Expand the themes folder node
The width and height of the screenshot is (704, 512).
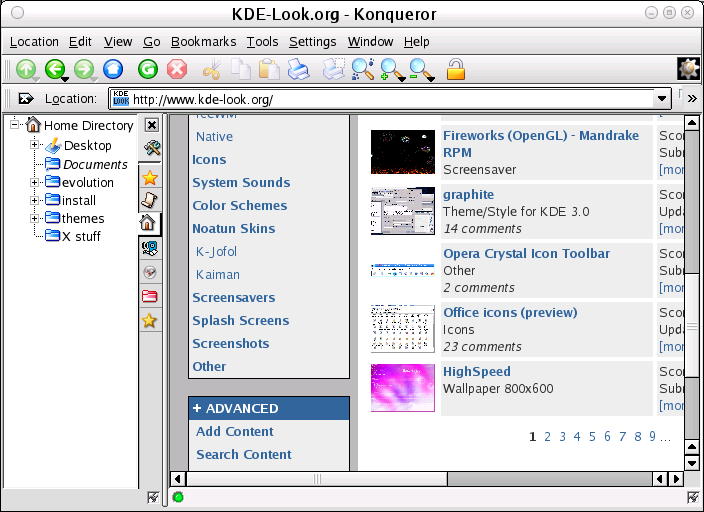click(x=34, y=218)
